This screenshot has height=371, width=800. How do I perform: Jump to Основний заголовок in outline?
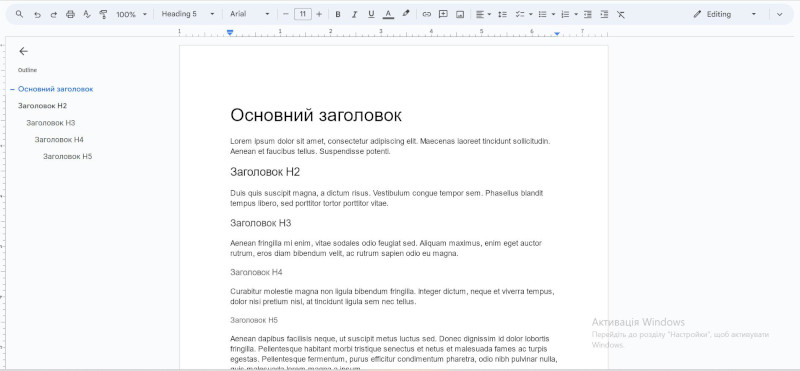pos(56,89)
